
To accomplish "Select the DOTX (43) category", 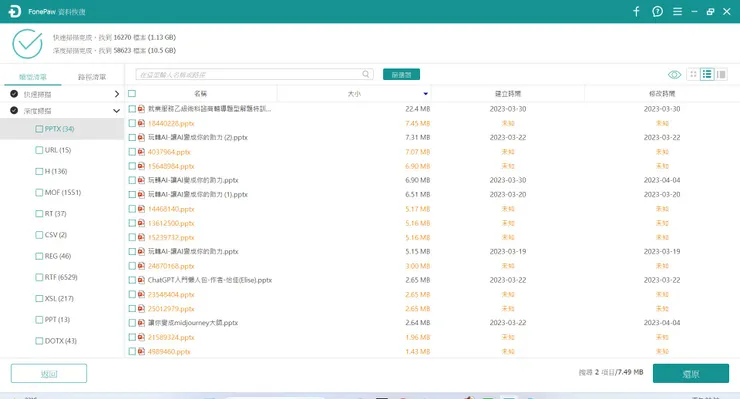I will (x=60, y=341).
